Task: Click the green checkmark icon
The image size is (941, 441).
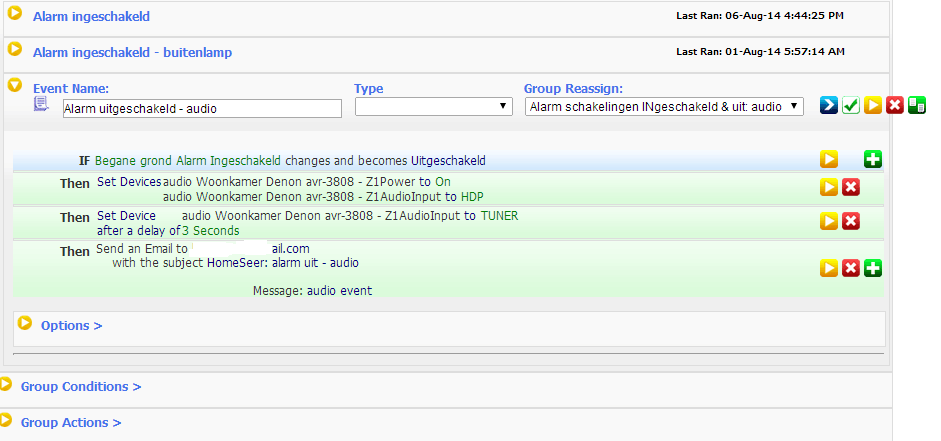Action: click(851, 105)
